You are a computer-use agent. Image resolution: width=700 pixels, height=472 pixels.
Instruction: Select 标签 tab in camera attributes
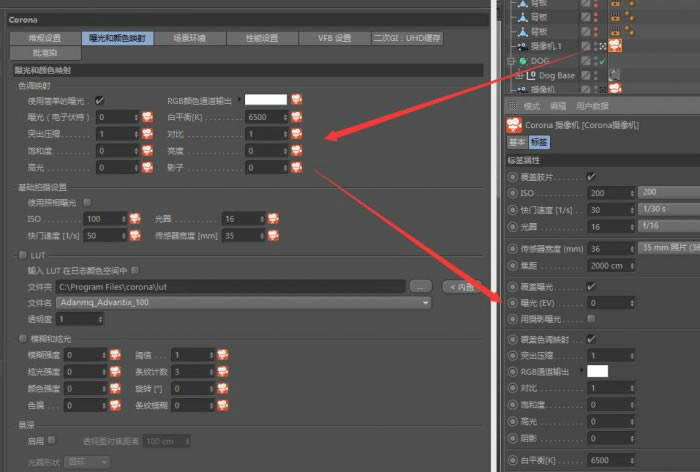point(539,142)
